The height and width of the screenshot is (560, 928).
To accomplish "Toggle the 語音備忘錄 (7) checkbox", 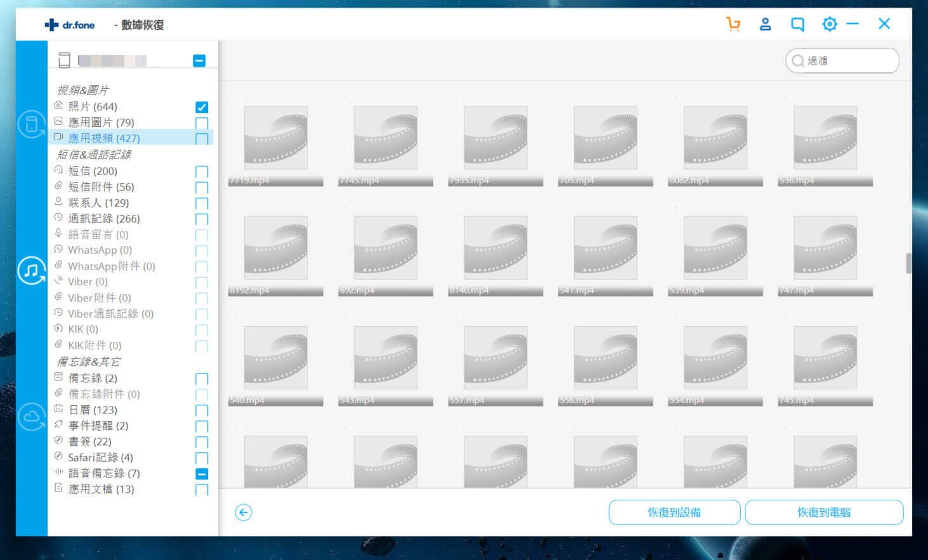I will tap(202, 474).
